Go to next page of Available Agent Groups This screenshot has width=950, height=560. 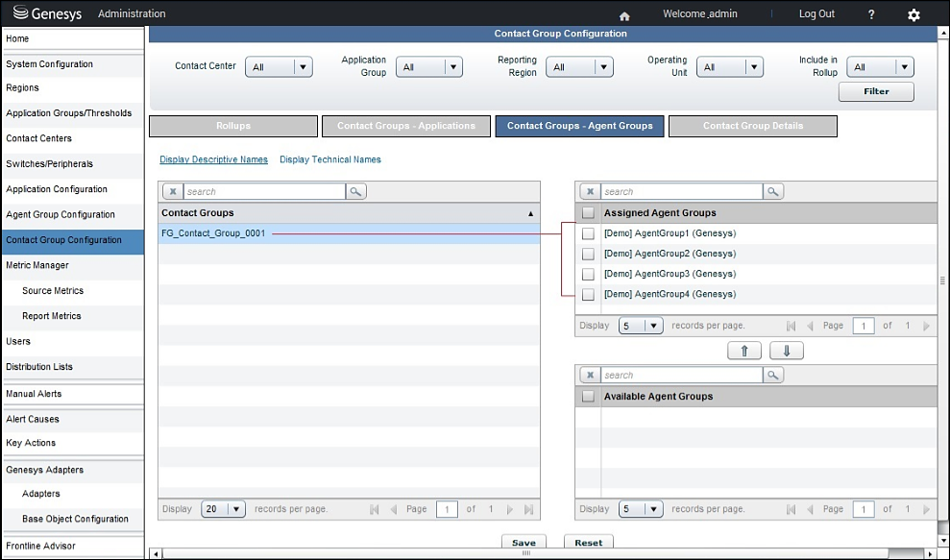click(926, 510)
